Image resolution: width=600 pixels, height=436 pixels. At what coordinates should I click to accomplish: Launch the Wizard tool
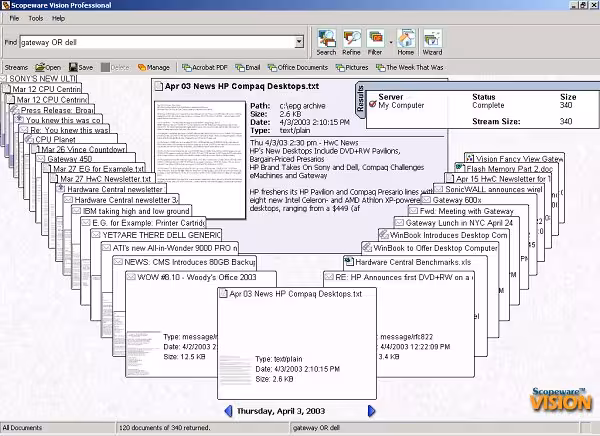click(x=432, y=42)
